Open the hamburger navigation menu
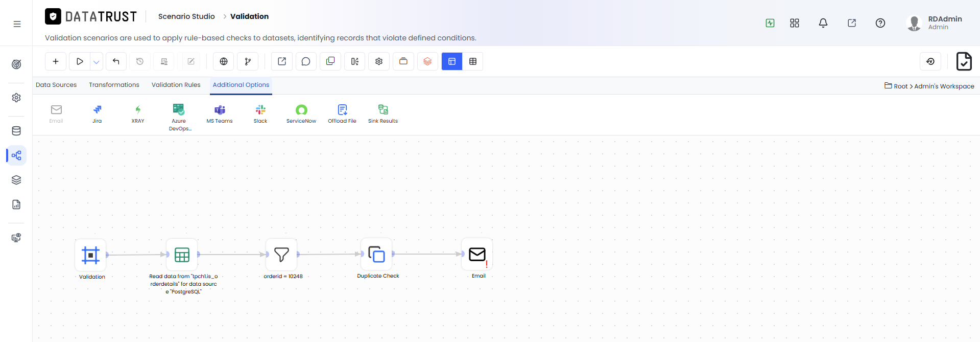The image size is (980, 342). [17, 24]
